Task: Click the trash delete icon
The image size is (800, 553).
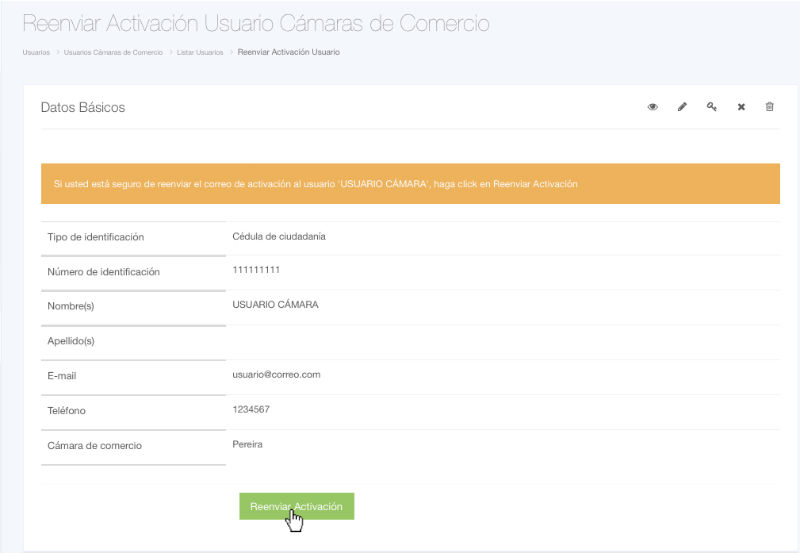Action: click(x=769, y=107)
